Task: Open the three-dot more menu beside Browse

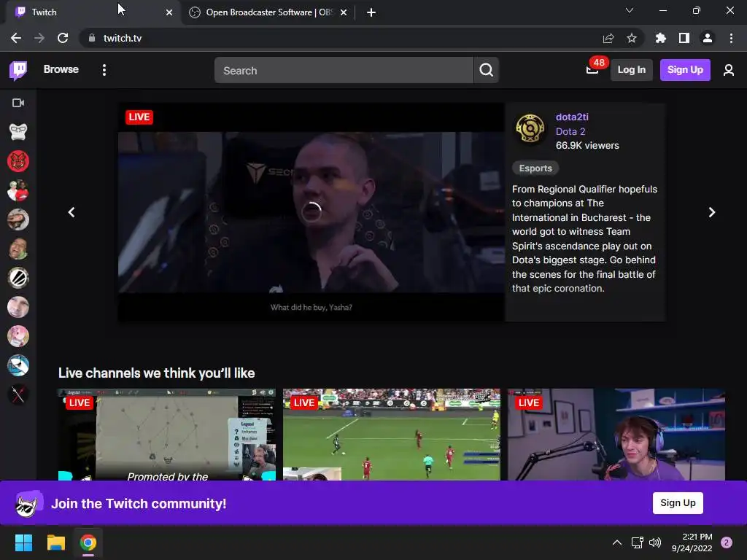Action: click(x=104, y=70)
